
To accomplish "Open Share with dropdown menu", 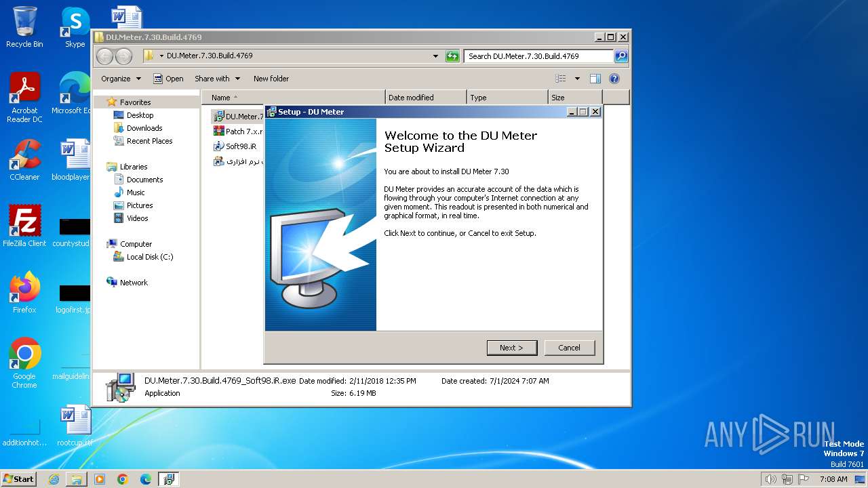I will tap(217, 79).
